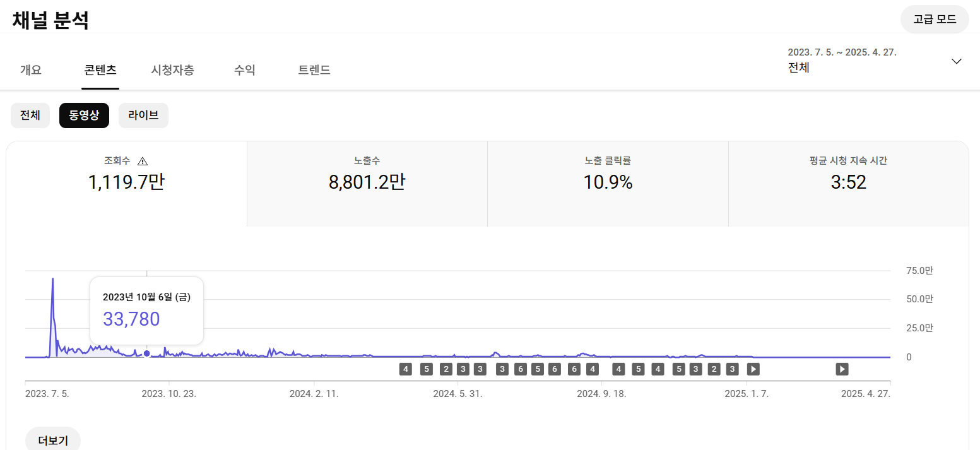Select the leftmost video marker labeled 4
980x450 pixels.
[x=405, y=369]
